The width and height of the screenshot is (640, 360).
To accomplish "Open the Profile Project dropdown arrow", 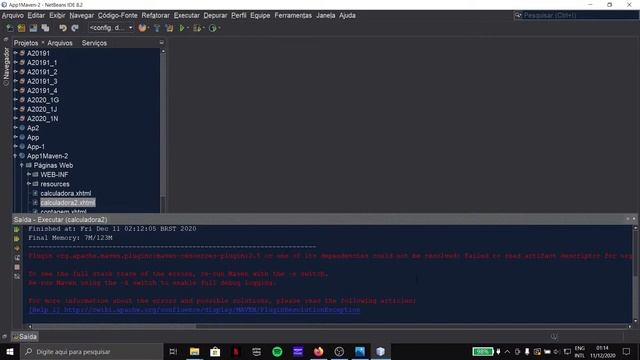I will coord(219,28).
